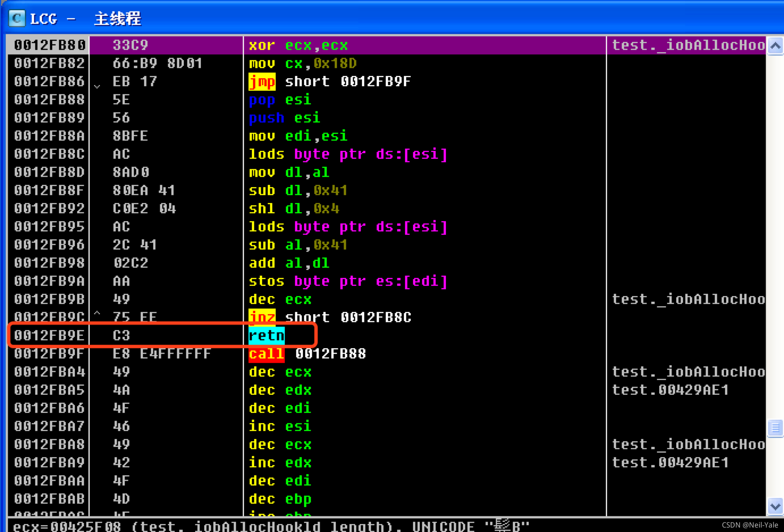Click the shl dl,0x4 instruction

tap(294, 209)
